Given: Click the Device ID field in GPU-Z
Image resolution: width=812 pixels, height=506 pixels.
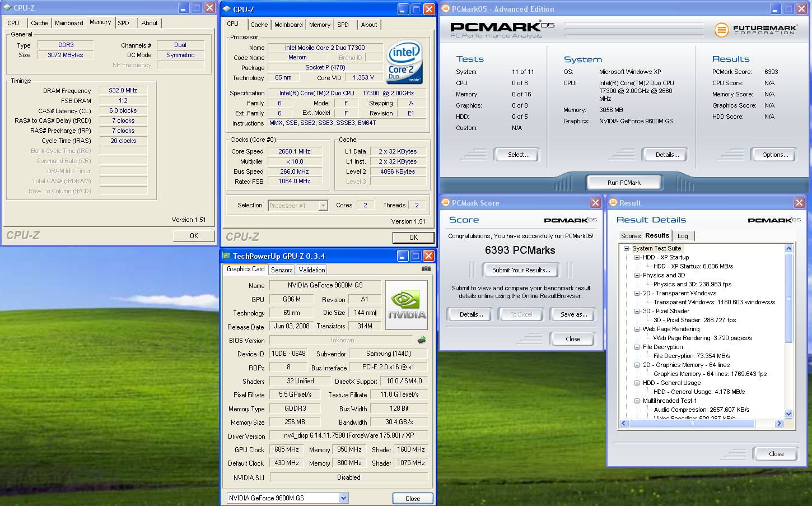Looking at the screenshot, I should pyautogui.click(x=288, y=354).
